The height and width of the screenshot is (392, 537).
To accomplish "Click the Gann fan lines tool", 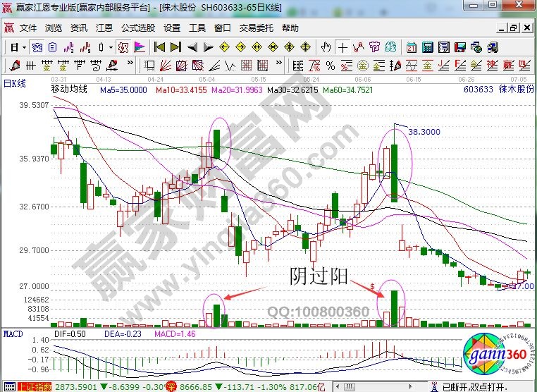I will click(165, 65).
